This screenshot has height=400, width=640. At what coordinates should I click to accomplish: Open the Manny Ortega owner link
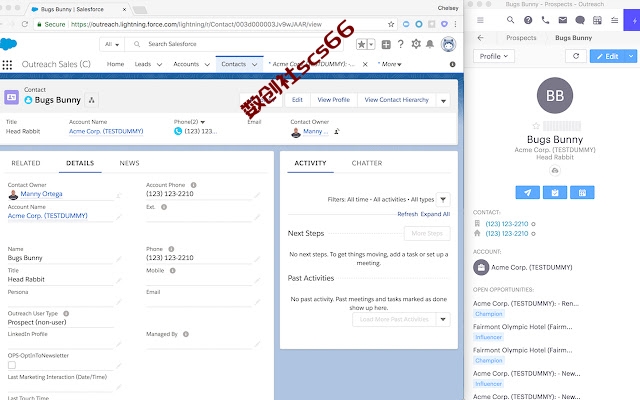pyautogui.click(x=41, y=194)
